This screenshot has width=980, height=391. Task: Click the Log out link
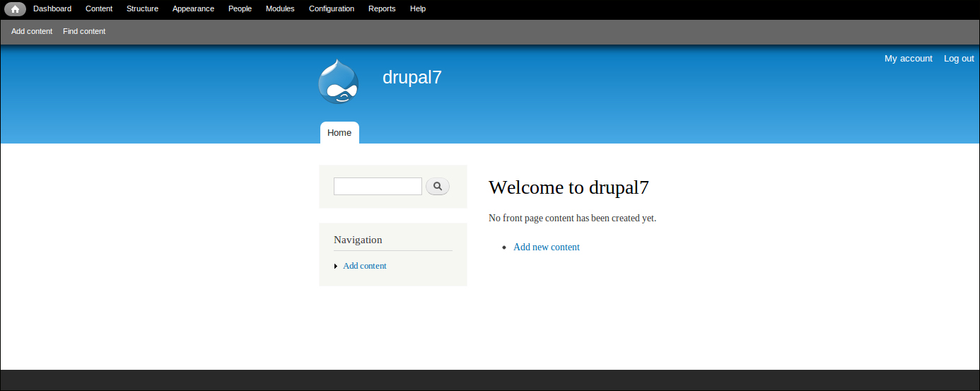click(x=959, y=59)
